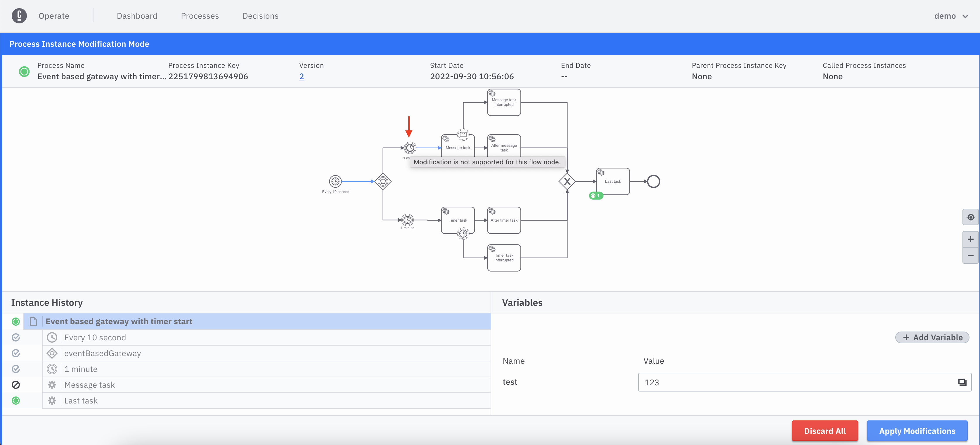Select the Processes tab in navigation
This screenshot has height=445, width=980.
click(x=199, y=15)
